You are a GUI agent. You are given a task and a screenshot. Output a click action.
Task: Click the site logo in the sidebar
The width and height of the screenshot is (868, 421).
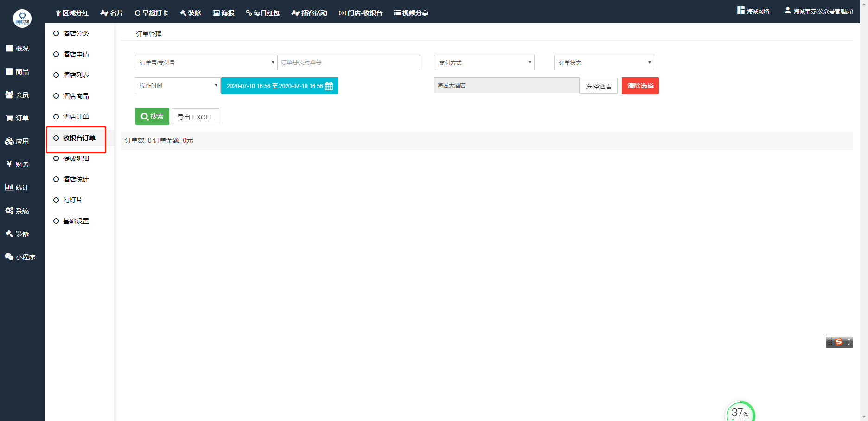pos(22,19)
